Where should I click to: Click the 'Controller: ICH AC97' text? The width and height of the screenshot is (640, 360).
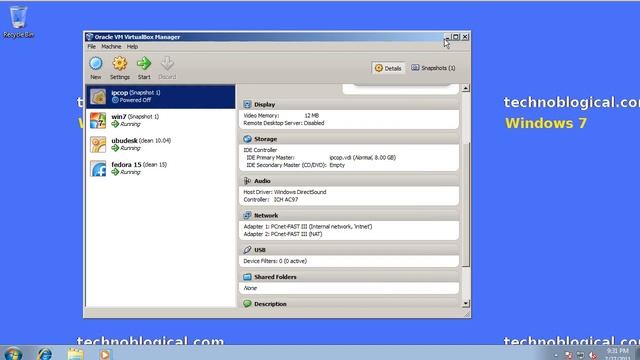[271, 200]
